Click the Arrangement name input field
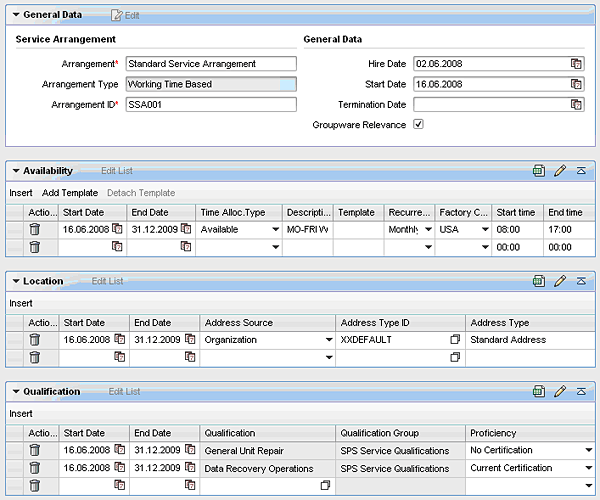This screenshot has height=500, width=600. coord(211,64)
